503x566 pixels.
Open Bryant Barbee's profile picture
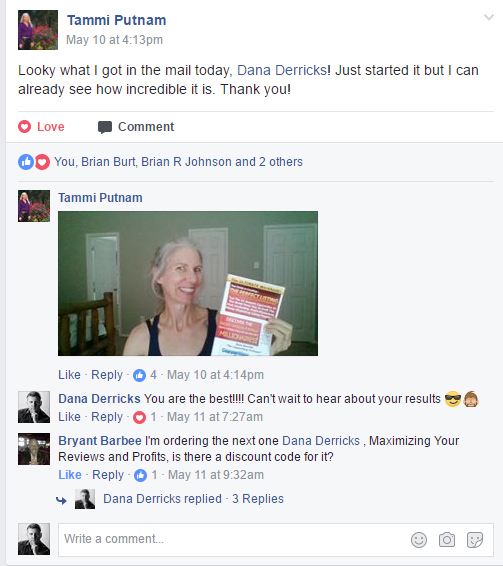pos(34,449)
